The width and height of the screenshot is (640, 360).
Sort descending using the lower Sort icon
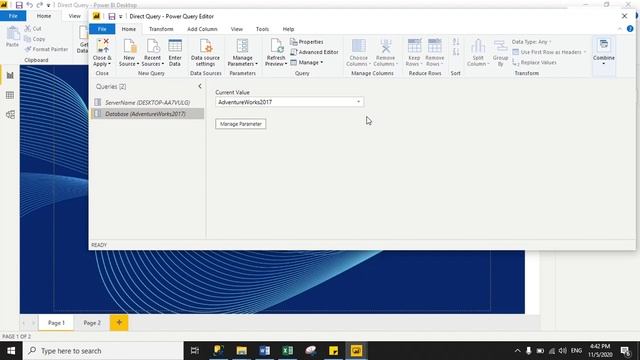click(x=456, y=52)
